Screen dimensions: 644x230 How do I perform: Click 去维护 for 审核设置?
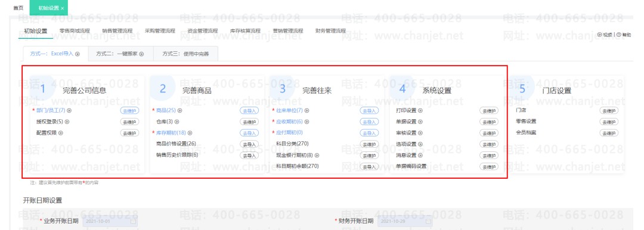(x=489, y=133)
